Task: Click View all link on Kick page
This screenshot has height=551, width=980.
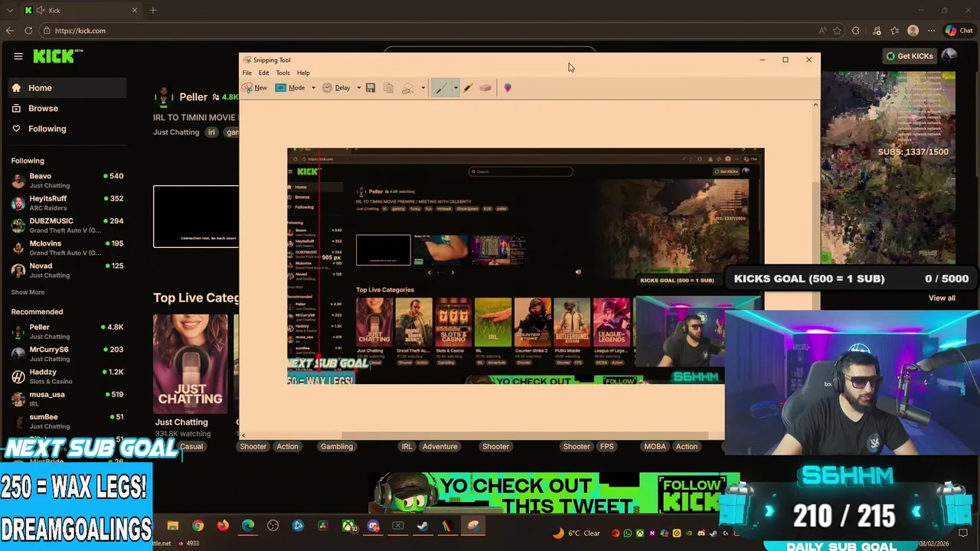Action: click(x=942, y=298)
